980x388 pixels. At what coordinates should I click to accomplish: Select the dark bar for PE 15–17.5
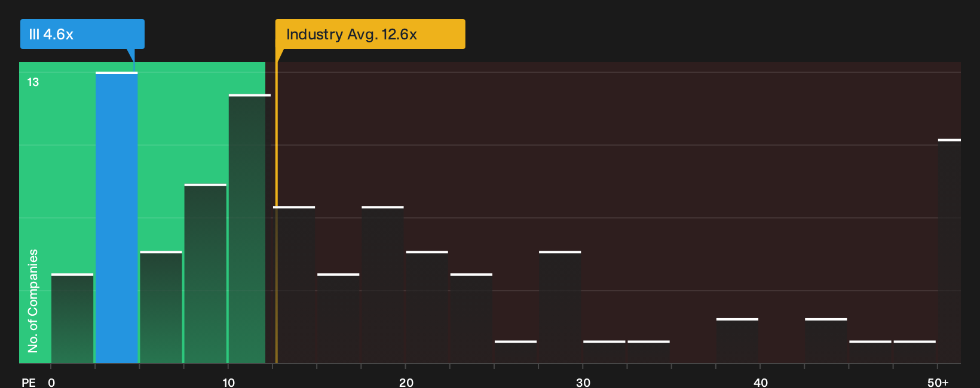338,318
